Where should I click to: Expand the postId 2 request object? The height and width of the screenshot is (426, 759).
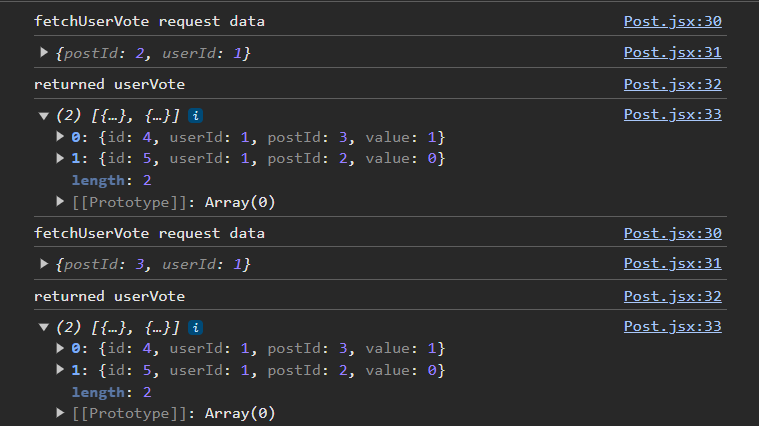(44, 52)
